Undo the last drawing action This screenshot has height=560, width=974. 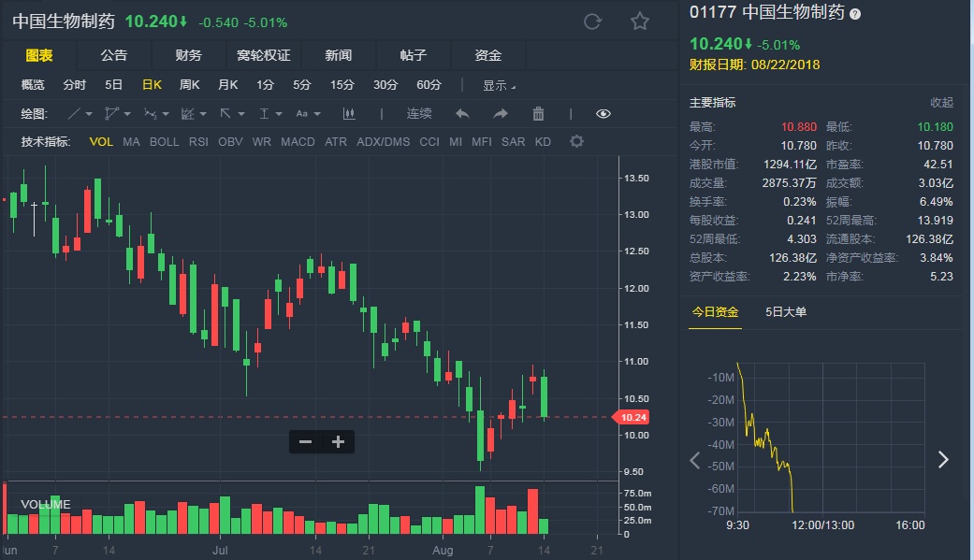coord(462,114)
